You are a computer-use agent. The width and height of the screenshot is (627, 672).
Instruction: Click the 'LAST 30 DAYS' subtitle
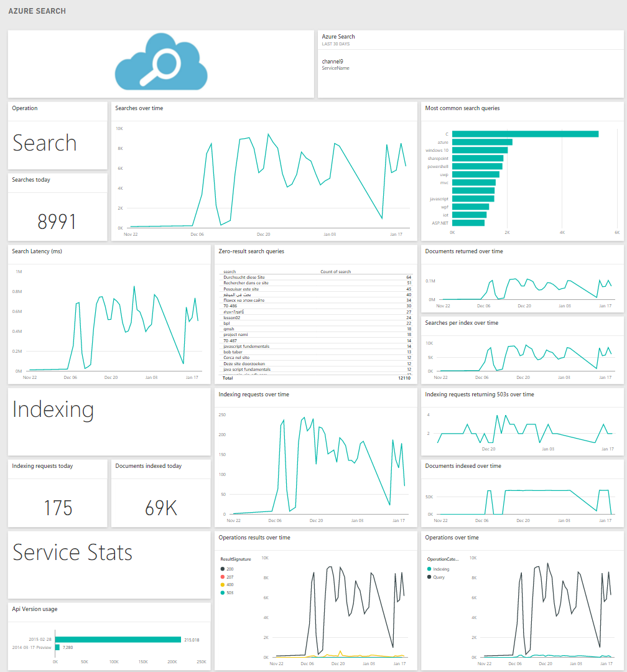(335, 44)
